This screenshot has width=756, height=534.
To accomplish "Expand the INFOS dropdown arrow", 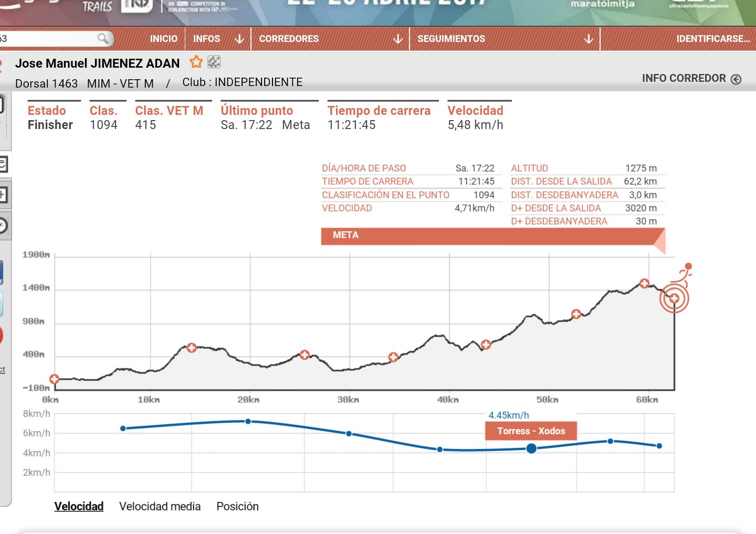I will pos(239,39).
